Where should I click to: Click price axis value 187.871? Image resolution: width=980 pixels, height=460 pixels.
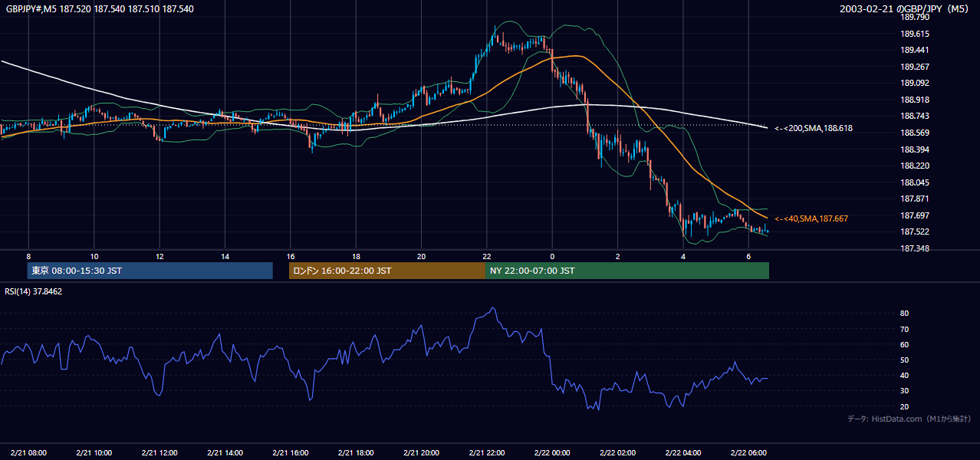coord(915,199)
